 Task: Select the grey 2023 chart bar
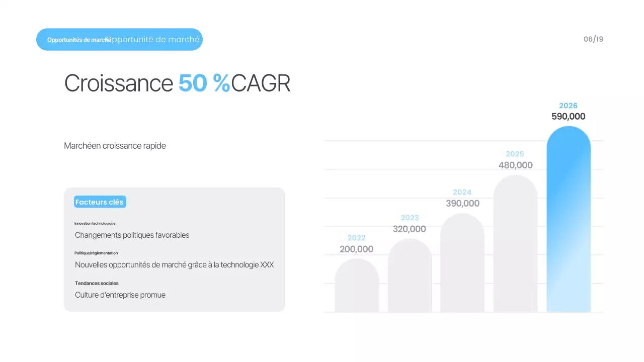tap(410, 277)
